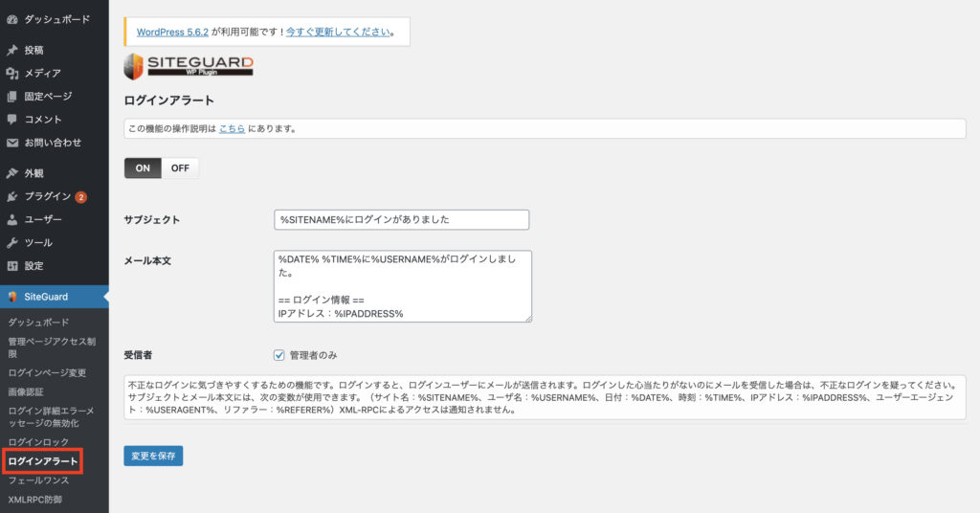Click the 受信者 label
This screenshot has width=980, height=513.
click(x=138, y=355)
